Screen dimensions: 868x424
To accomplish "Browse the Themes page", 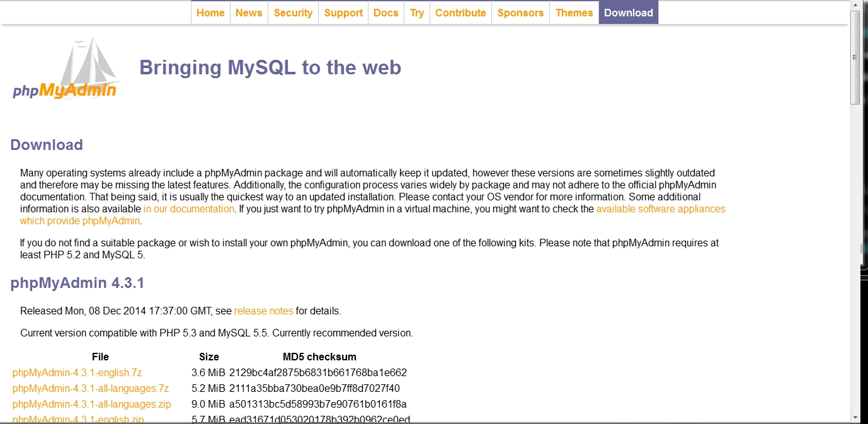I will [x=574, y=13].
